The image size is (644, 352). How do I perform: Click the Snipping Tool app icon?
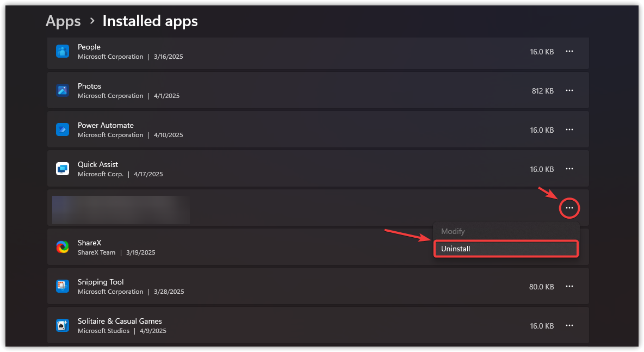pyautogui.click(x=63, y=286)
